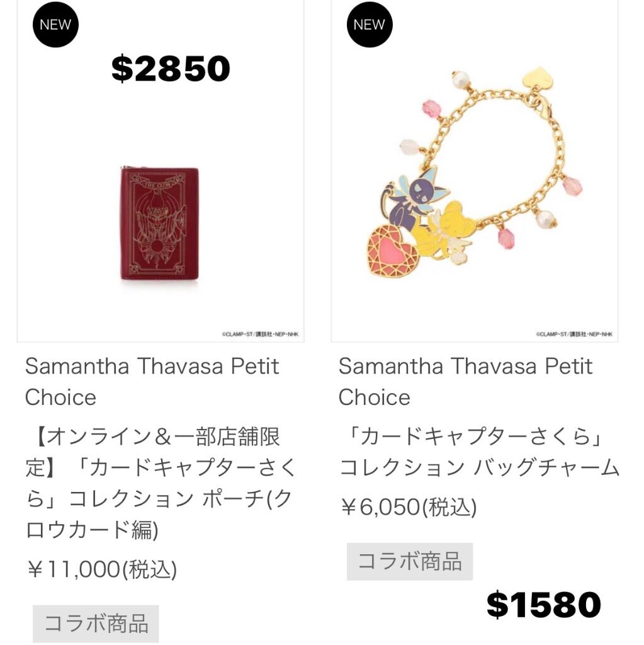This screenshot has height=645, width=644.
Task: Click the $2850 price label
Action: pos(171,68)
